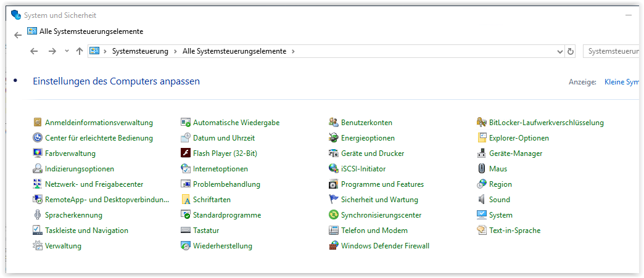Open the Programme und Features link
The height and width of the screenshot is (278, 644).
382,184
